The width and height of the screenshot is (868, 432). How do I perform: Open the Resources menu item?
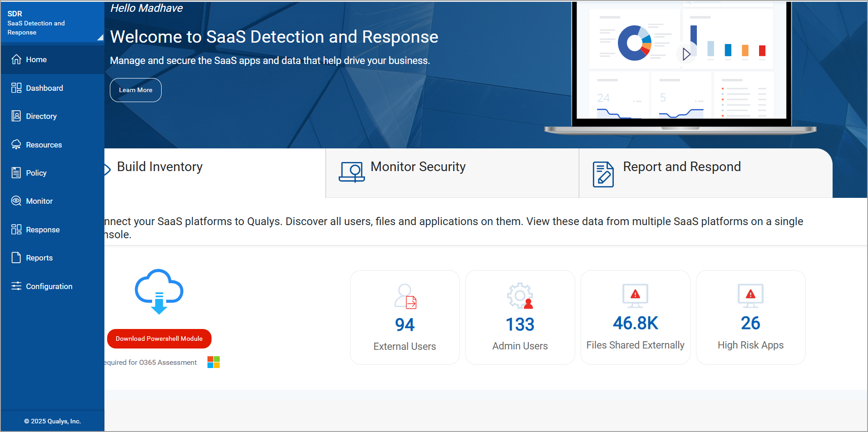53,145
